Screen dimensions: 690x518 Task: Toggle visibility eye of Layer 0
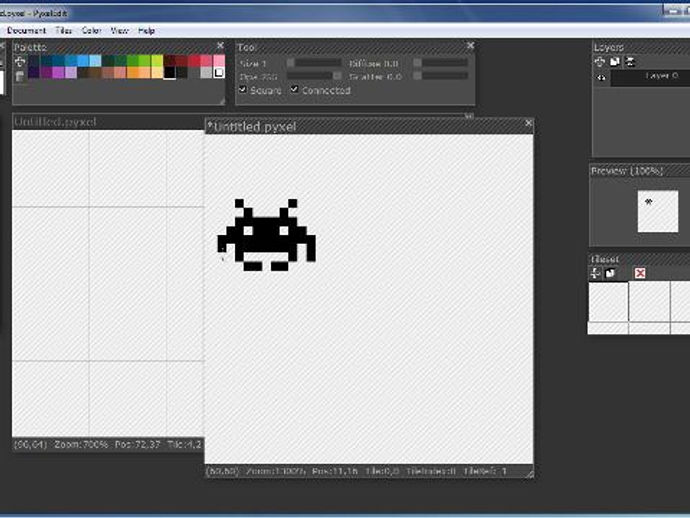click(x=601, y=78)
